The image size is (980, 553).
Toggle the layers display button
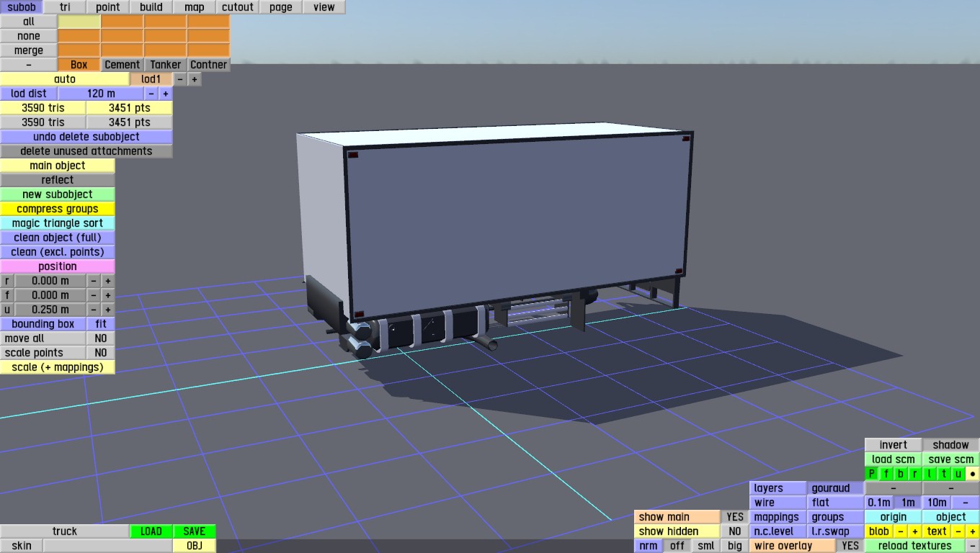778,488
